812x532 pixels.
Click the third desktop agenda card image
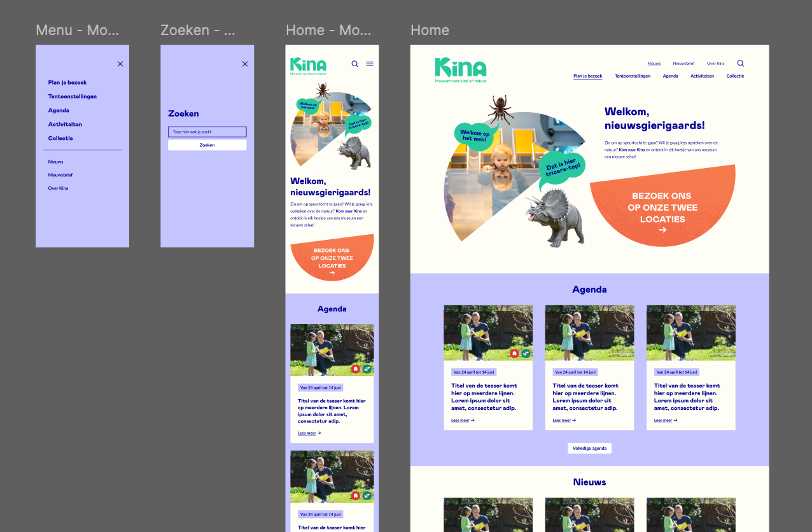pyautogui.click(x=690, y=333)
